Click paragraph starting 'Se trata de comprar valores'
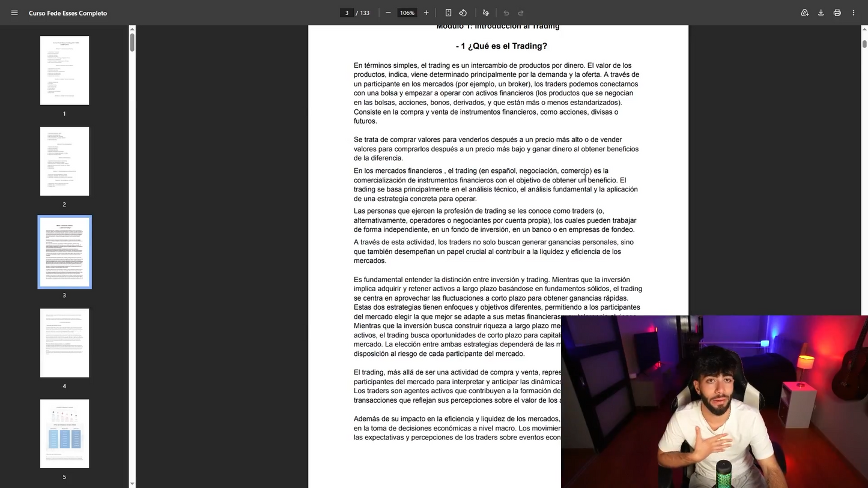 click(x=496, y=149)
